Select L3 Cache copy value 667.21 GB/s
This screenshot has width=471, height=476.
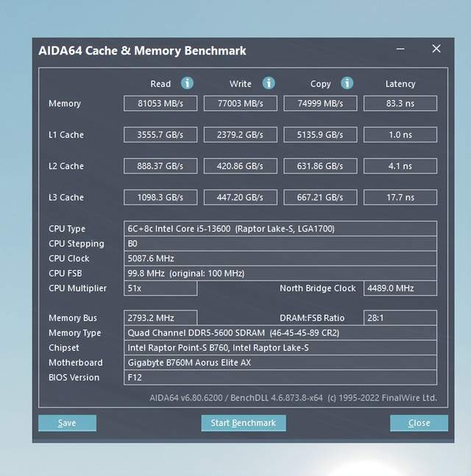click(320, 197)
